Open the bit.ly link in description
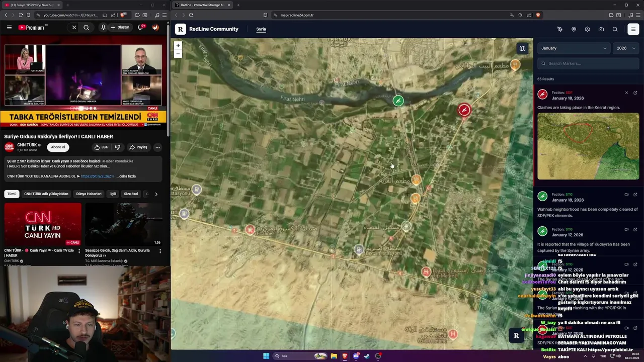The height and width of the screenshot is (362, 644). 98,176
